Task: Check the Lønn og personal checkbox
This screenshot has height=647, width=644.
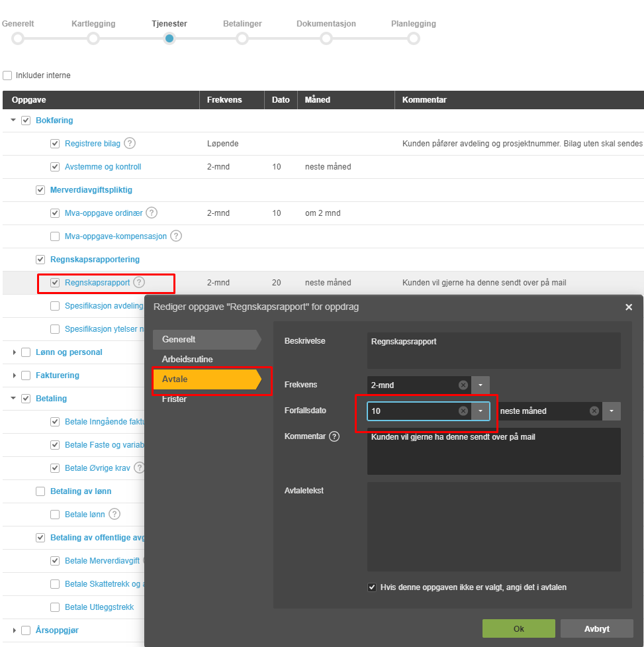Action: coord(26,352)
